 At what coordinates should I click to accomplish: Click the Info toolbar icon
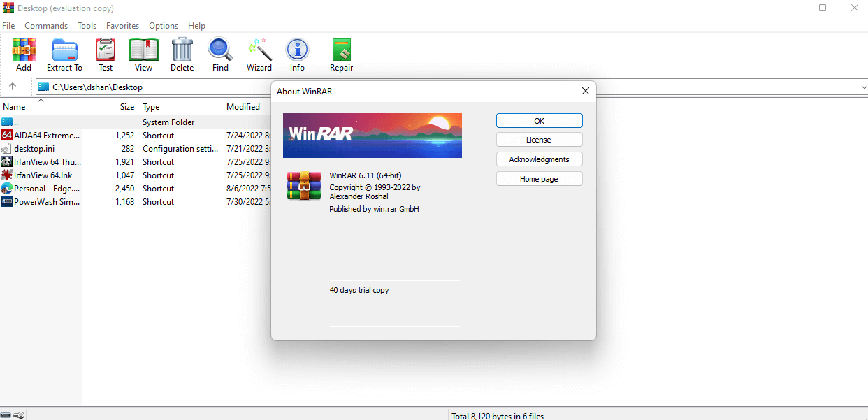[298, 50]
